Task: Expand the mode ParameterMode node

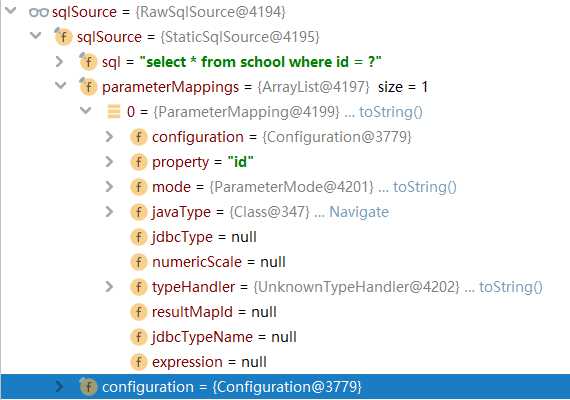Action: pos(109,187)
